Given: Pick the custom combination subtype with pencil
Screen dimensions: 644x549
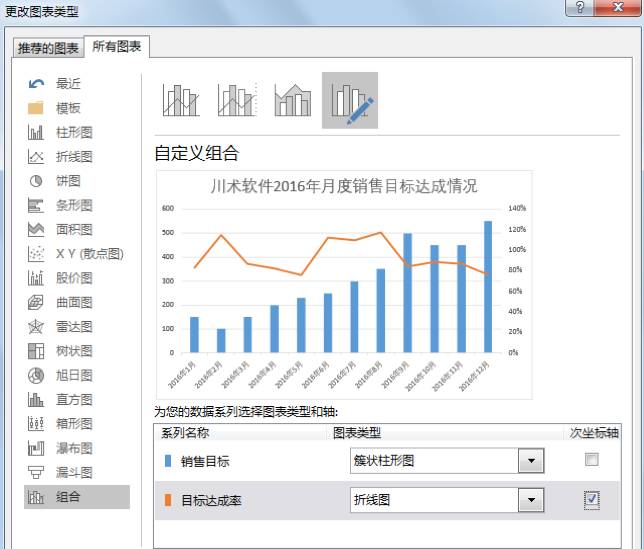Looking at the screenshot, I should [350, 101].
